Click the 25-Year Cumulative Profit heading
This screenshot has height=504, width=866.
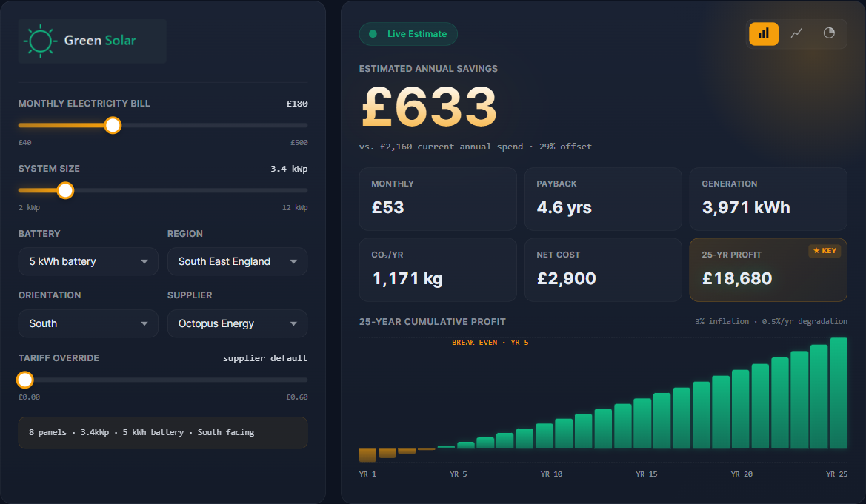(433, 322)
